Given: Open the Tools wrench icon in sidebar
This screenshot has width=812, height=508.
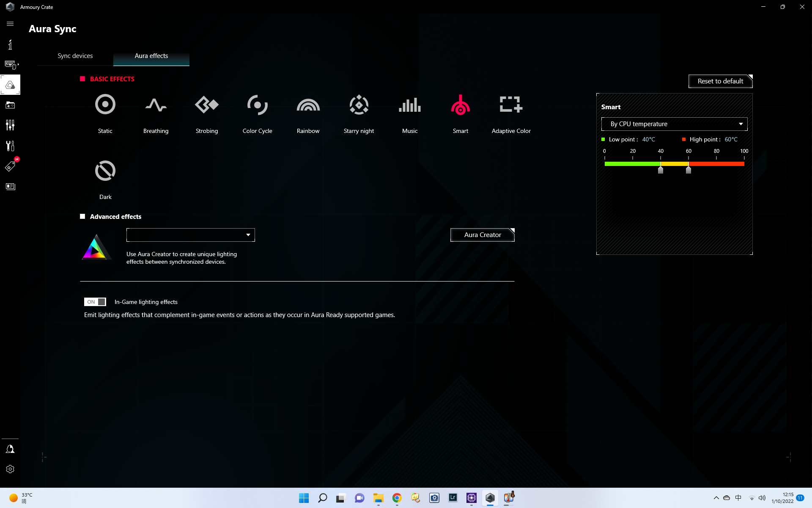Looking at the screenshot, I should click(x=10, y=146).
